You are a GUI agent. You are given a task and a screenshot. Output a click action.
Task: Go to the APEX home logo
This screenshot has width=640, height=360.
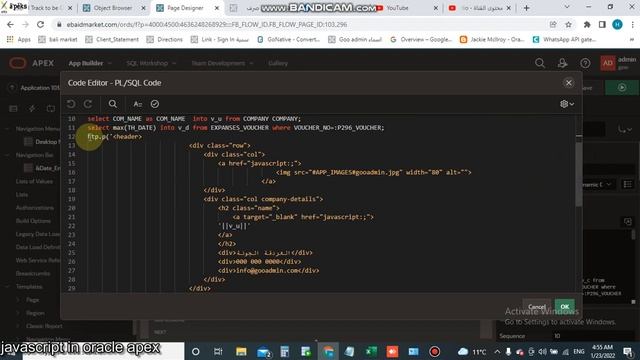[x=31, y=63]
